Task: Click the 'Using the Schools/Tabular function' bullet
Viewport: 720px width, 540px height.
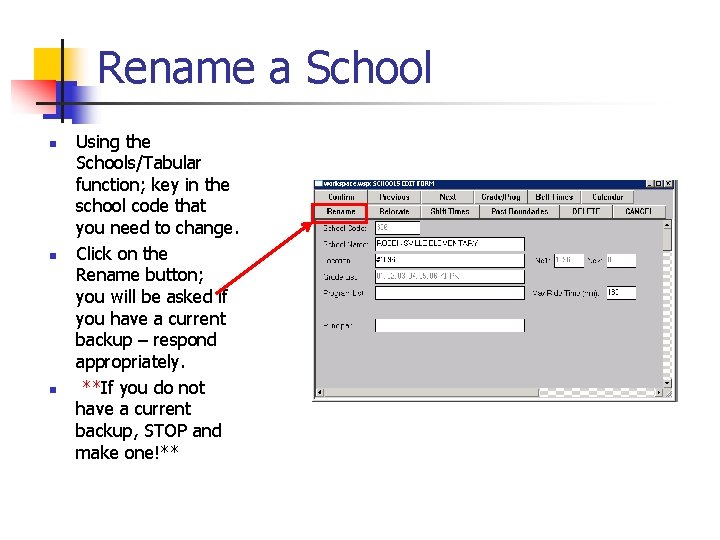Action: (157, 185)
